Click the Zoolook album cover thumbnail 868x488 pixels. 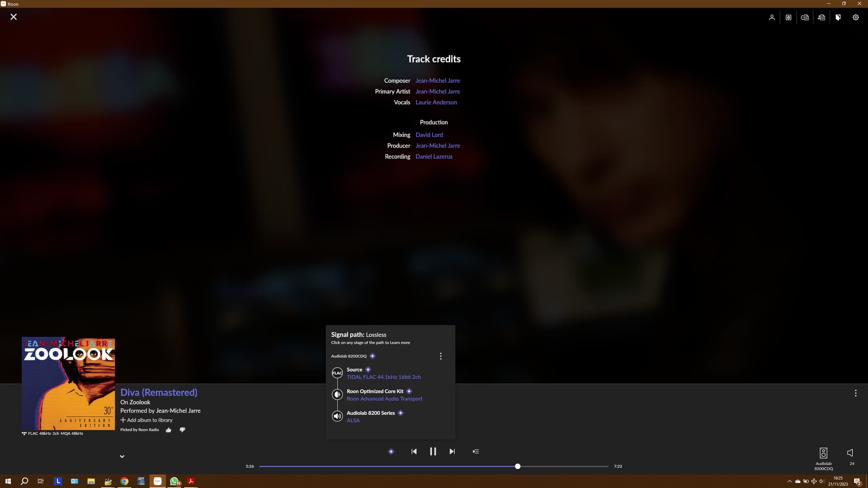pos(68,384)
